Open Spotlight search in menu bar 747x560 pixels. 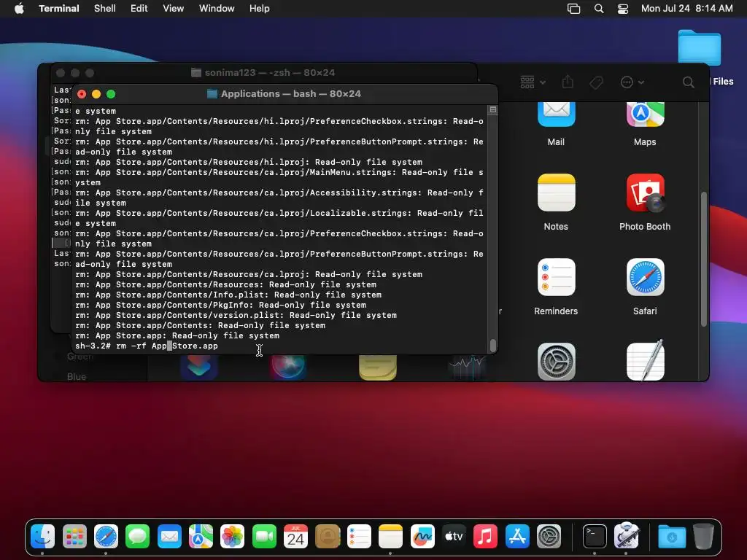coord(599,9)
